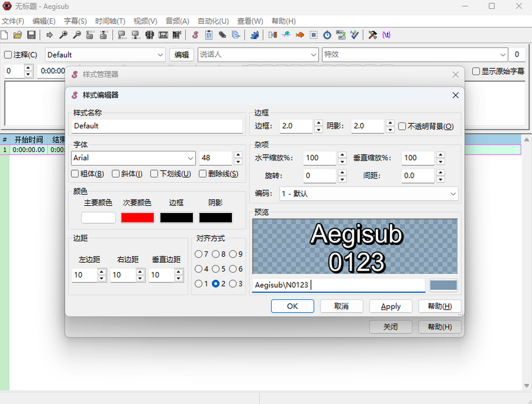Click OK in the style editor
Image resolution: width=532 pixels, height=404 pixels.
pyautogui.click(x=293, y=306)
